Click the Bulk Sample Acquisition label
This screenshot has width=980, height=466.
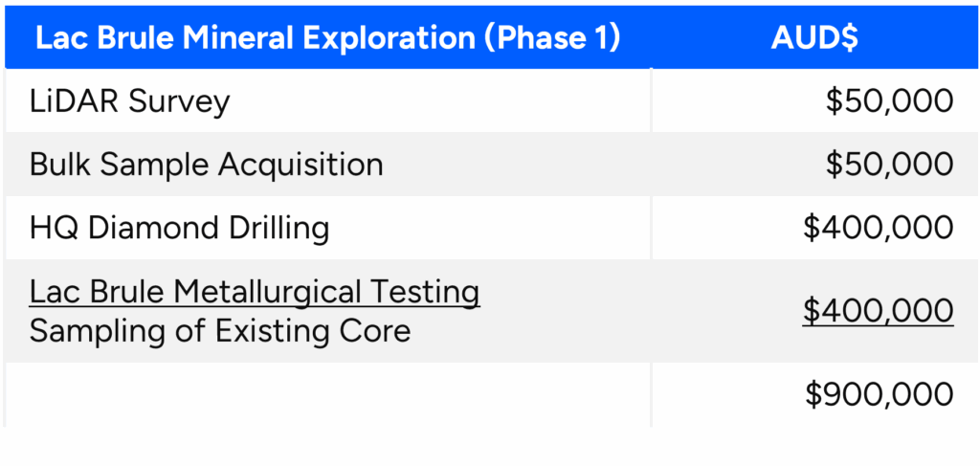click(x=207, y=165)
